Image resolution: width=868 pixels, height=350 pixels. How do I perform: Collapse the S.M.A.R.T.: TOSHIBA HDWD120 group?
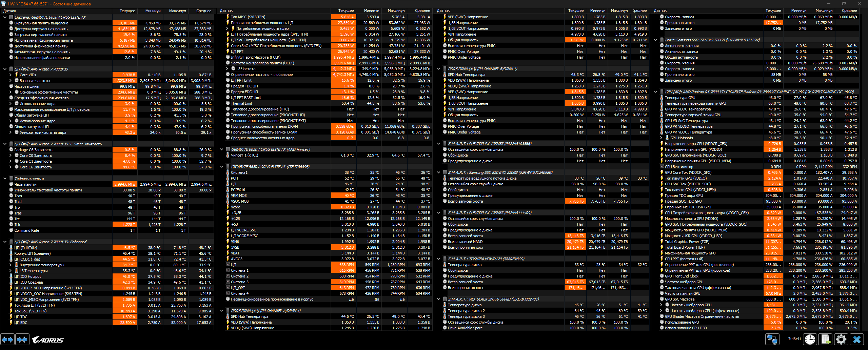(x=438, y=259)
